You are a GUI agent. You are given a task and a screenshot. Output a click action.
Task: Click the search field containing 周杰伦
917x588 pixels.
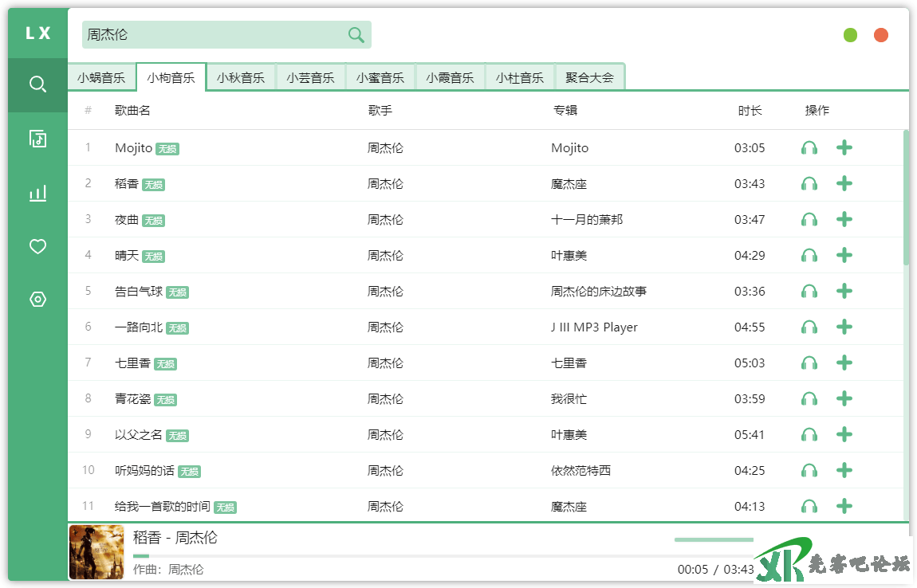pyautogui.click(x=215, y=35)
